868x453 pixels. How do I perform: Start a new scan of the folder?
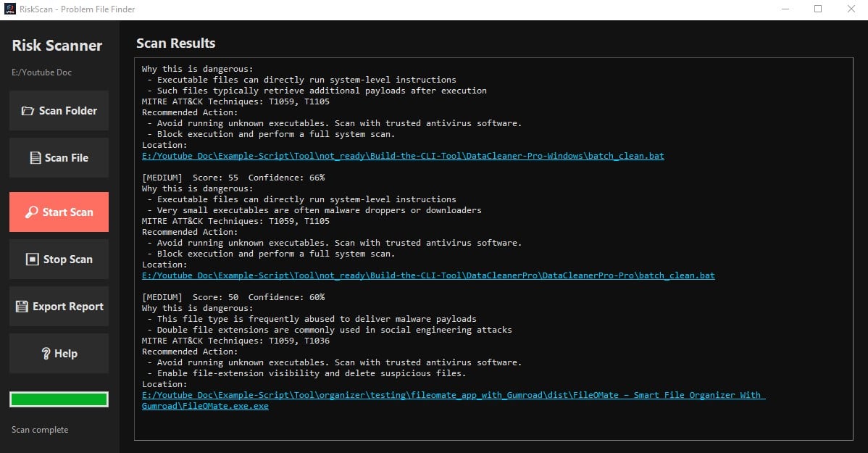click(x=58, y=212)
